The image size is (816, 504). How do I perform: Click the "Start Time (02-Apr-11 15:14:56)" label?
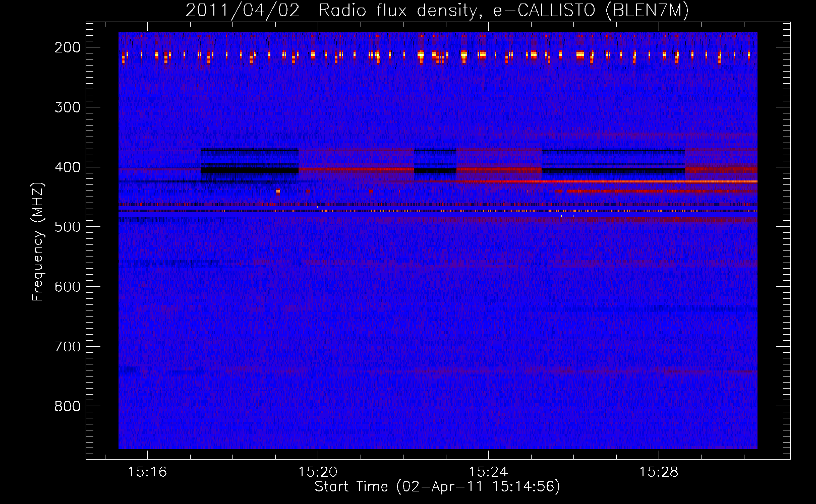pyautogui.click(x=437, y=486)
